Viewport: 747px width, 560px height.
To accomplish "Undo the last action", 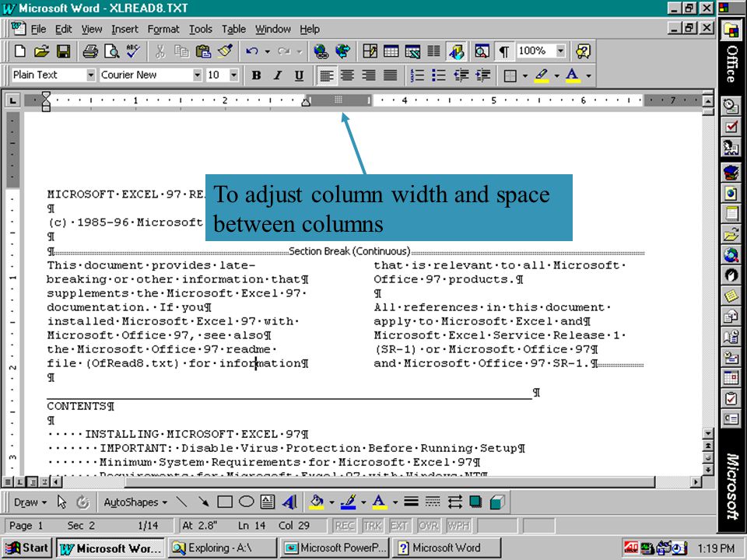I will coord(252,51).
